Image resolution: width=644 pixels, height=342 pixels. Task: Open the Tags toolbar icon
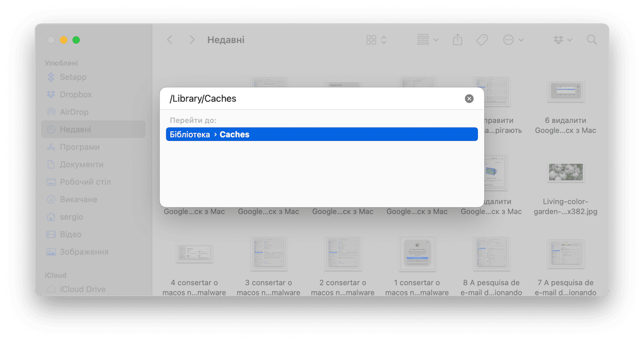482,40
